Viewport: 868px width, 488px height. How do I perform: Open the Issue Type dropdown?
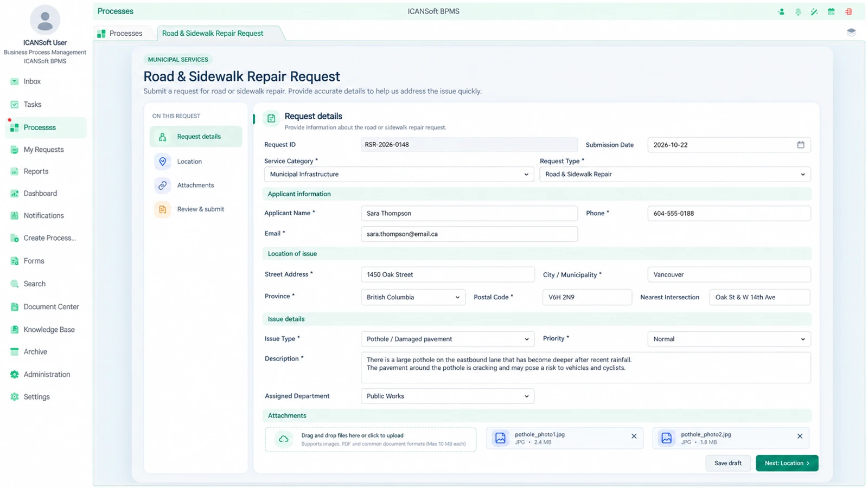tap(448, 339)
